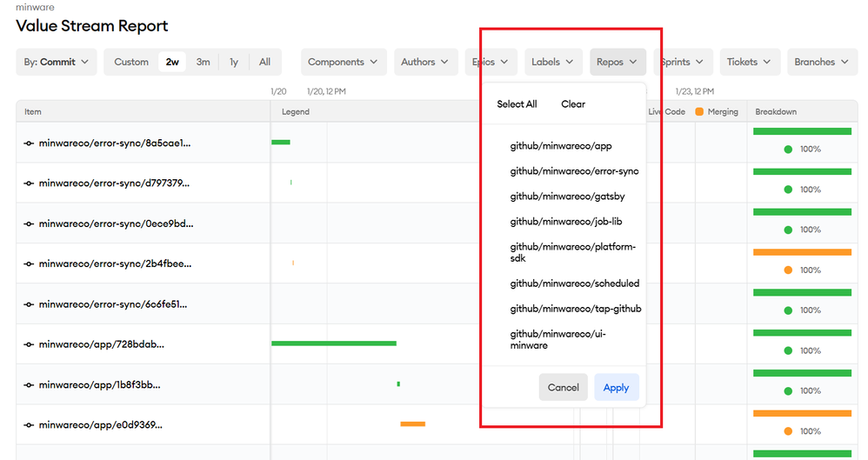Click commit icon for app/e0d9369
Image resolution: width=868 pixels, height=460 pixels.
[x=29, y=425]
